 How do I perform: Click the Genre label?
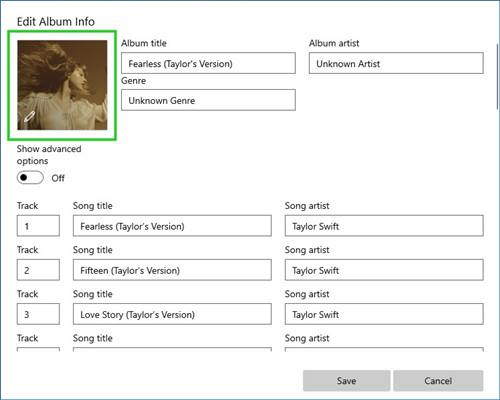click(133, 81)
